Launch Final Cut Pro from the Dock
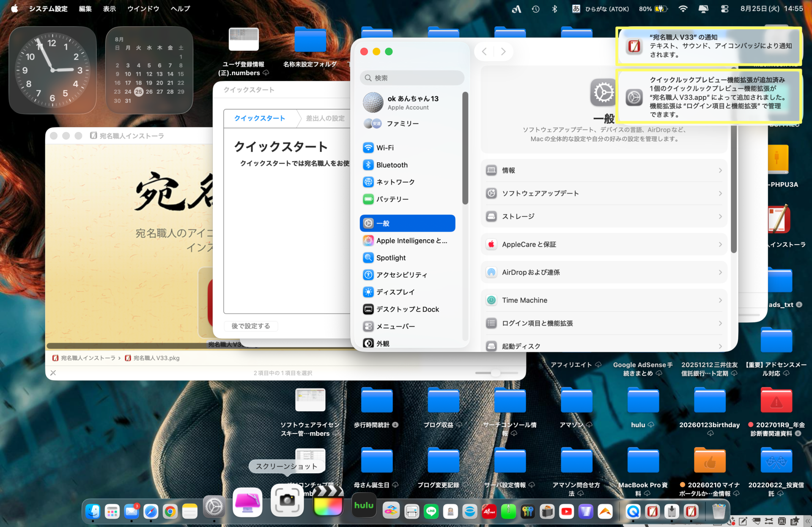The height and width of the screenshot is (527, 812). pos(328,501)
